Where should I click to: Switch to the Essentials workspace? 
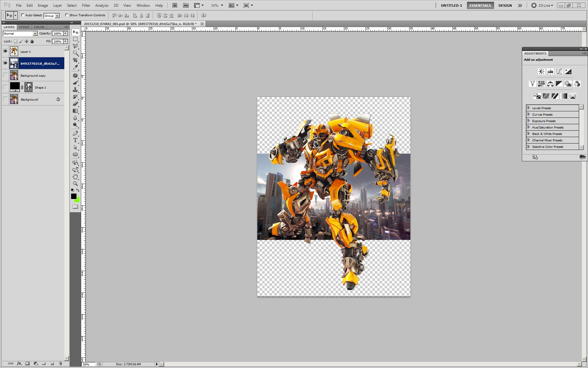480,6
